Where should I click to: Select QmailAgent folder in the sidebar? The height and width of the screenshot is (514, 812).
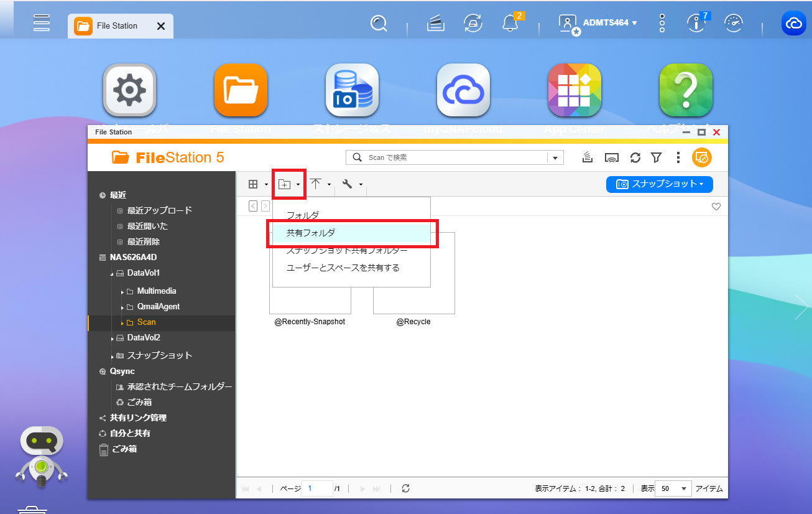pyautogui.click(x=159, y=307)
